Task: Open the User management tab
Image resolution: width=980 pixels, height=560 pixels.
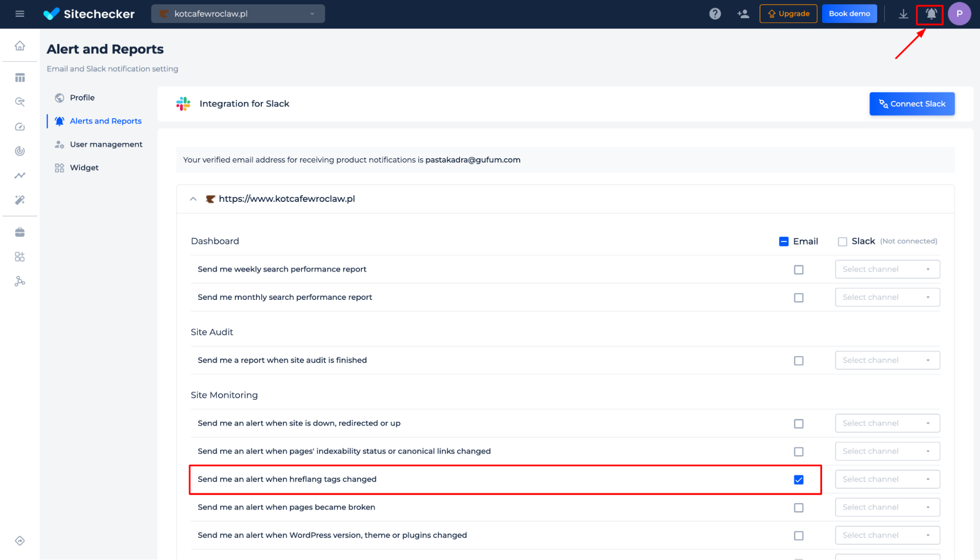Action: pos(106,145)
